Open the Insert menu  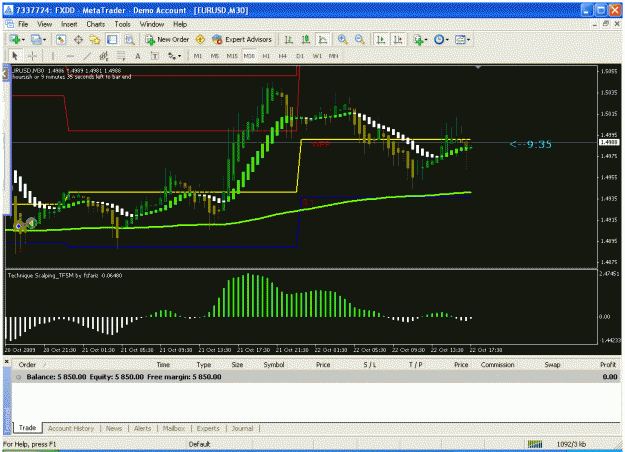click(x=69, y=24)
